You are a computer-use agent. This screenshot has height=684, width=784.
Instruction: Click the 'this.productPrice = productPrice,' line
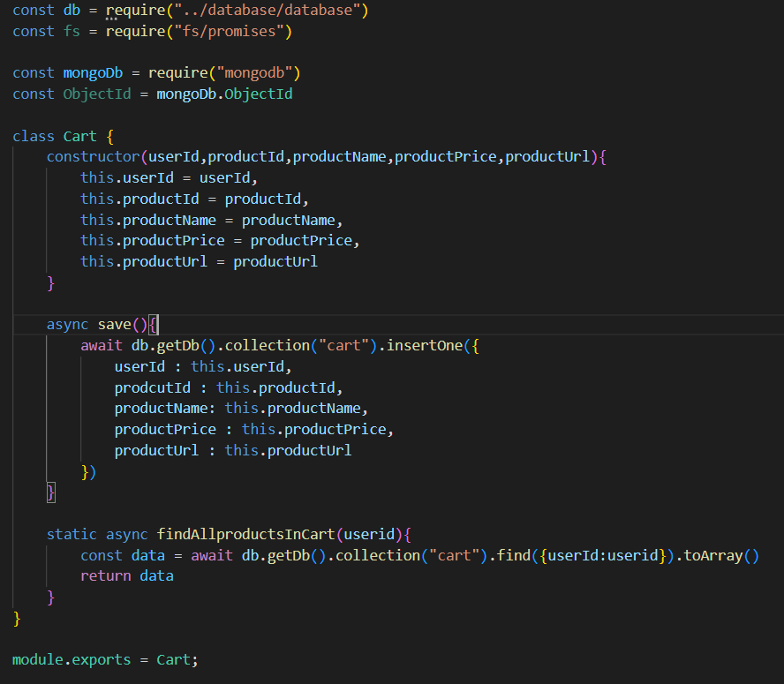pos(220,241)
